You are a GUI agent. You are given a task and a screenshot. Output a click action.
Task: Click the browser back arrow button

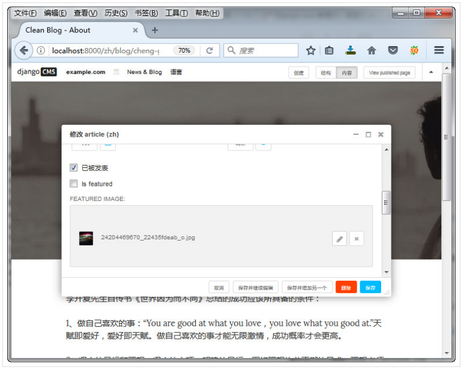24,51
